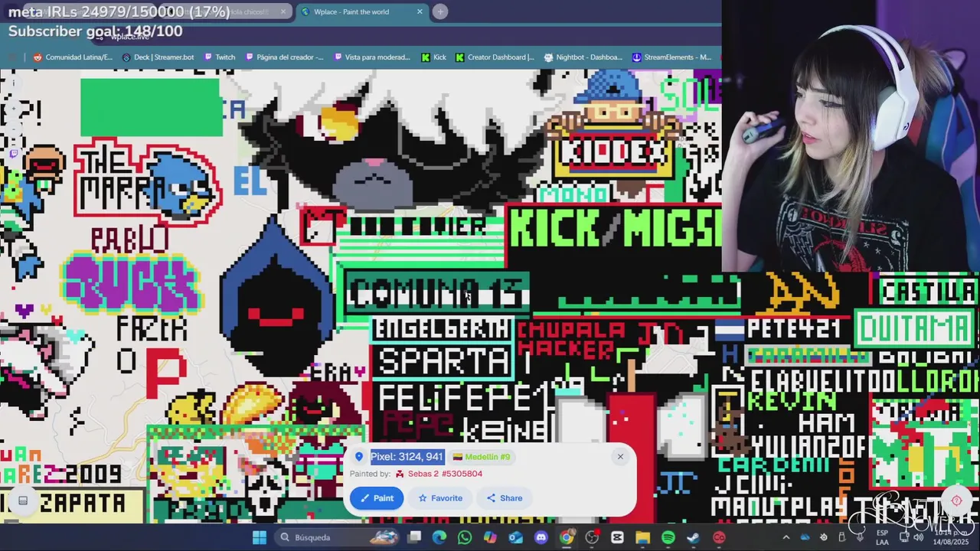Open WhatsApp from the taskbar
This screenshot has width=980, height=551.
pyautogui.click(x=465, y=537)
